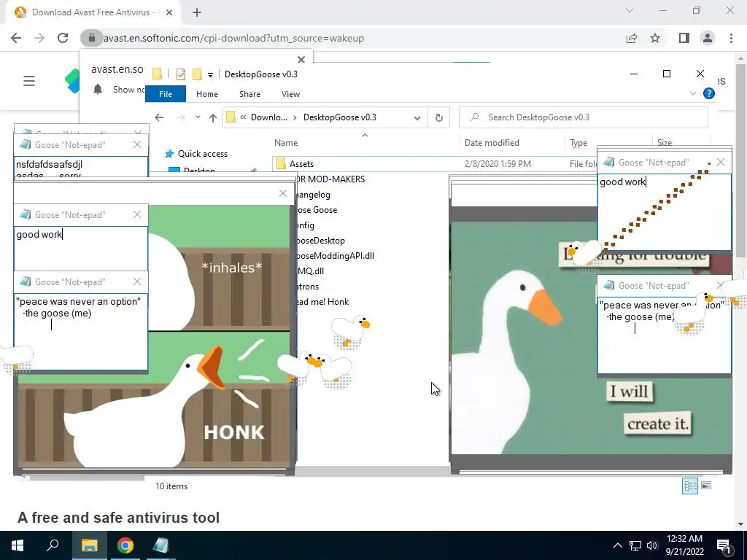
Task: Open Chrome from taskbar
Action: click(x=125, y=545)
